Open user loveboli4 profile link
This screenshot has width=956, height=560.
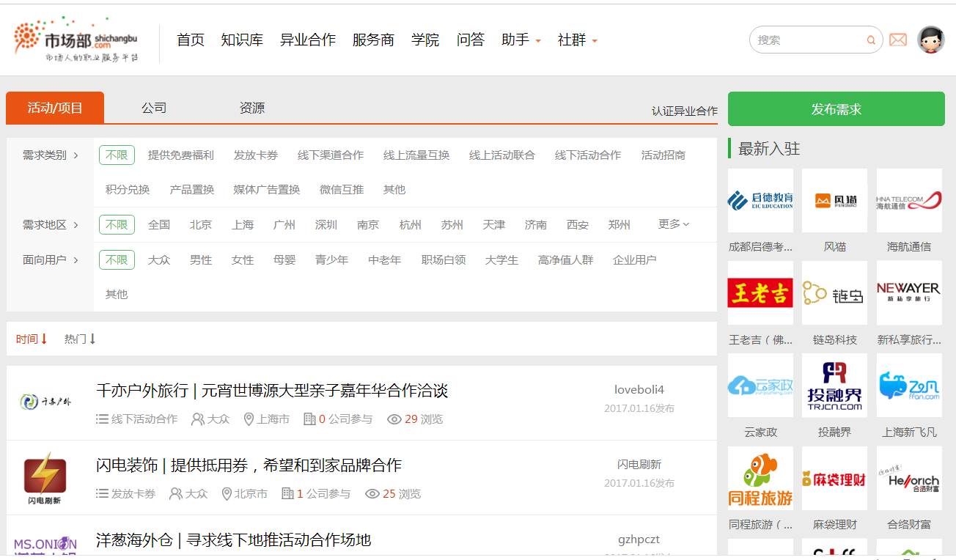tap(639, 389)
